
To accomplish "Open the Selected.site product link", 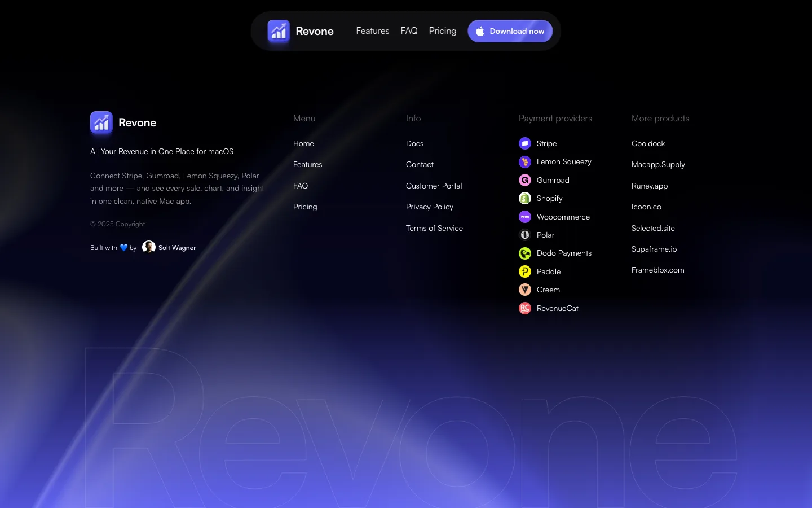I will [653, 228].
